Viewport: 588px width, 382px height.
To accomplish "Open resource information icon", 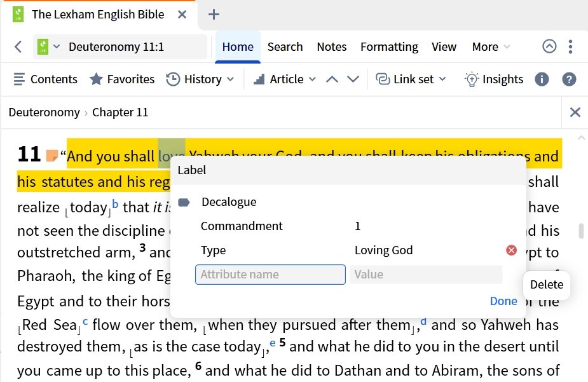I will pos(542,79).
